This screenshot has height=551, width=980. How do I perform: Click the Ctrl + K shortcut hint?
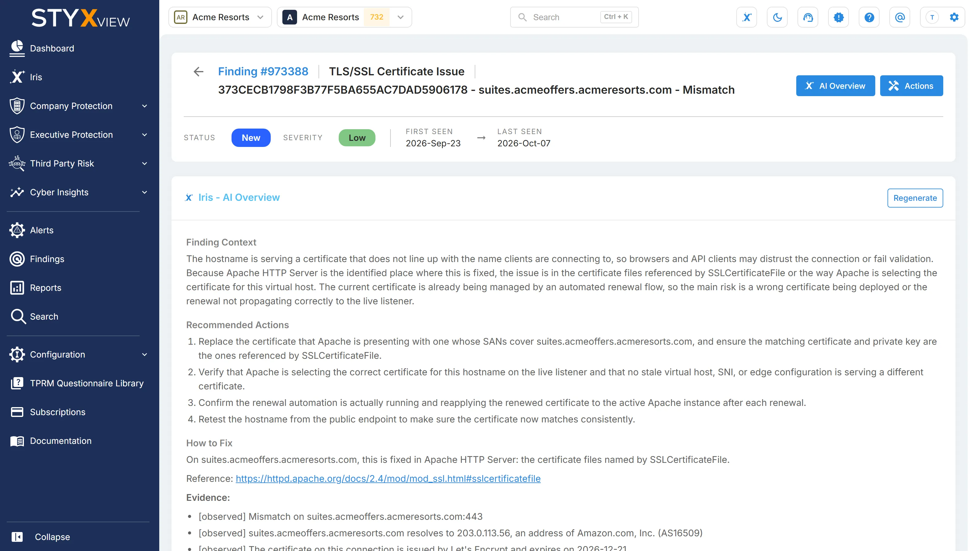pyautogui.click(x=616, y=17)
